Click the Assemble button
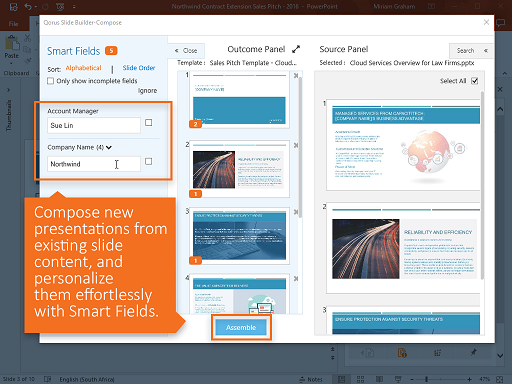The width and height of the screenshot is (512, 384). pos(241,328)
